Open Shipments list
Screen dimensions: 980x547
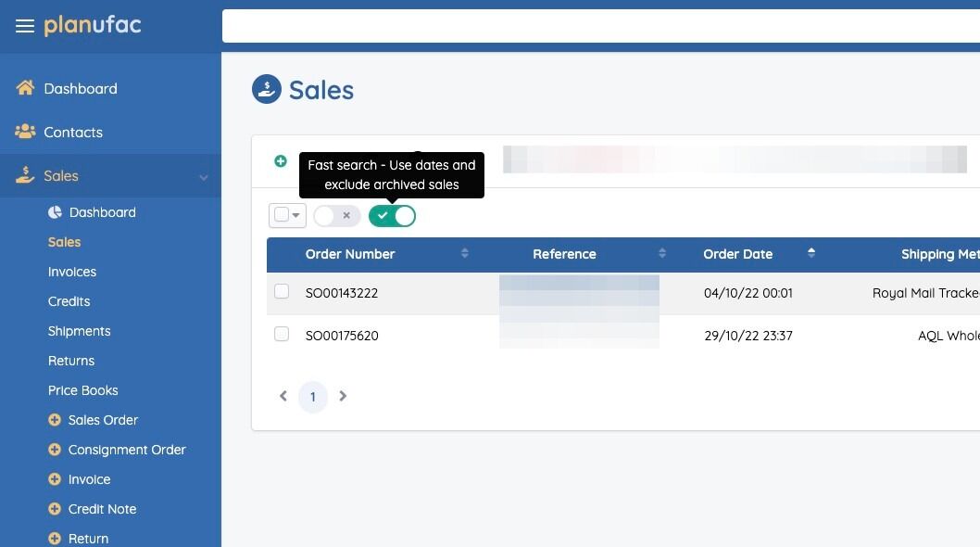(80, 331)
